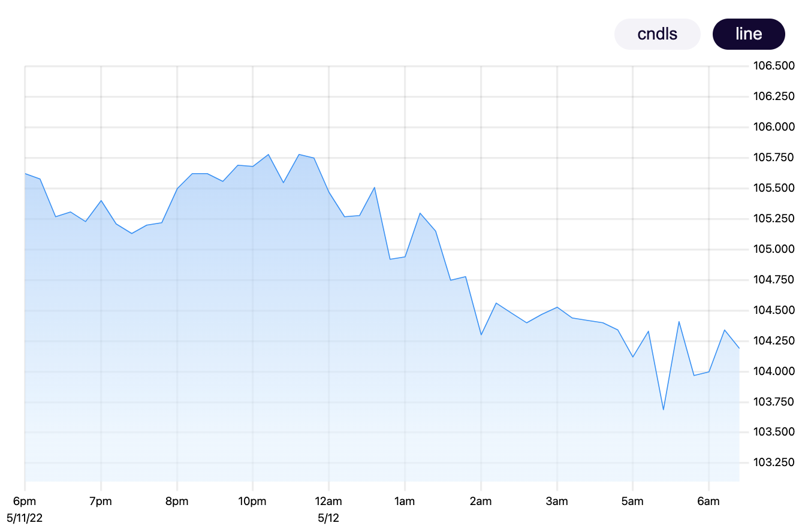Screen dimensions: 808x532
Task: Click the 5/12 date label
Action: 329,519
